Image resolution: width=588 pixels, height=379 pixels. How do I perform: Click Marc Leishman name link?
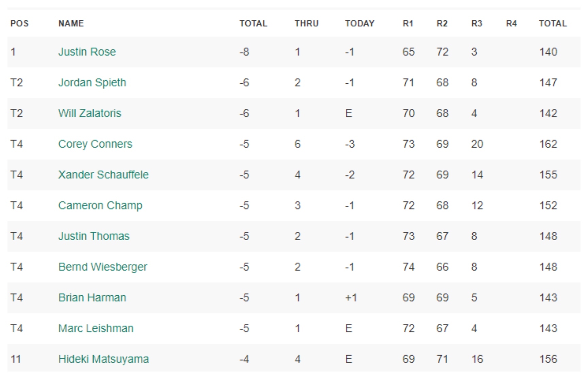click(x=96, y=328)
